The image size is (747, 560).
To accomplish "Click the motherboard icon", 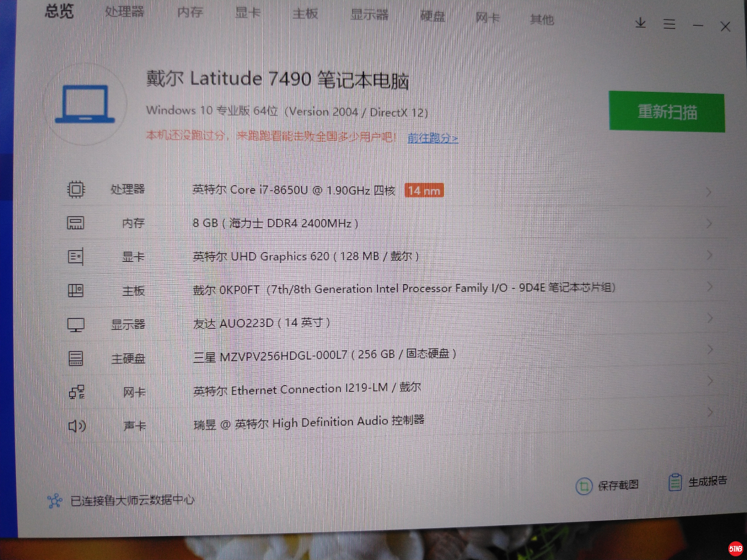I will coord(75,290).
